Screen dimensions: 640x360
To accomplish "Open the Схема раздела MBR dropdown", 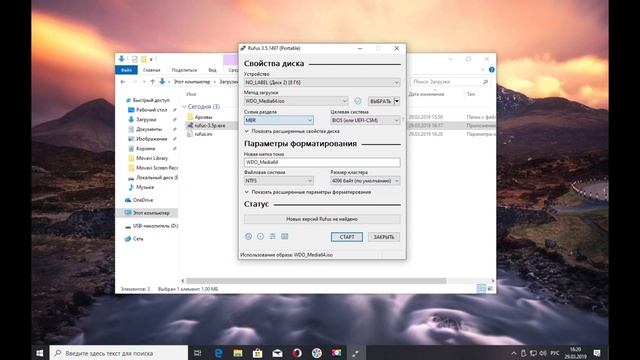I will 279,120.
